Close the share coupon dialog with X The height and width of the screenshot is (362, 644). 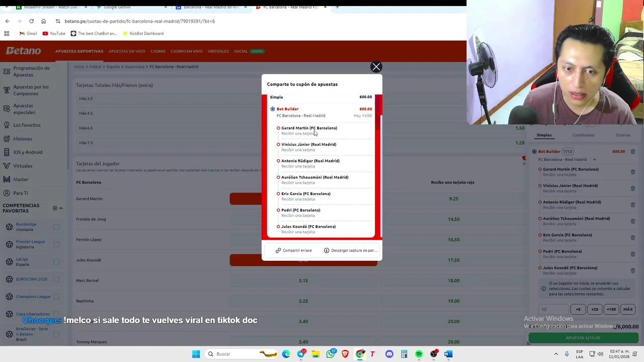pos(376,67)
